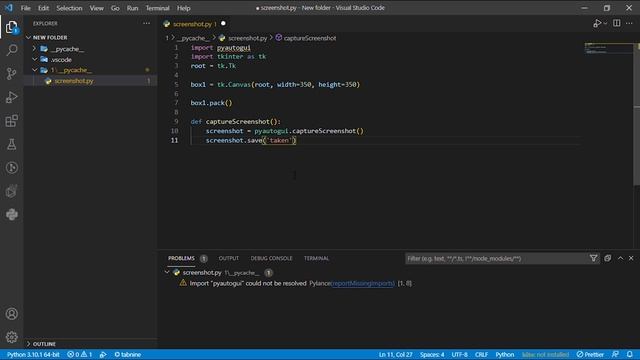Click the VS Code logo icon in title bar
This screenshot has width=640, height=360.
click(x=9, y=8)
